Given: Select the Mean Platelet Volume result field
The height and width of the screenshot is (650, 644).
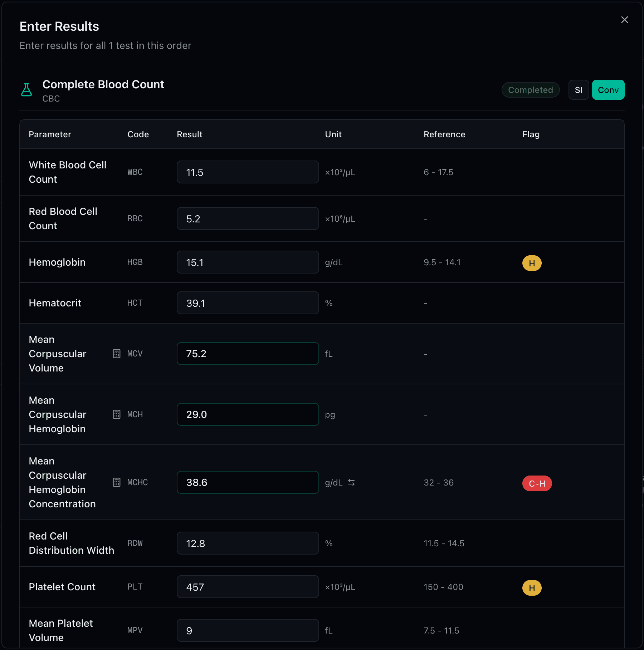Looking at the screenshot, I should (x=248, y=630).
